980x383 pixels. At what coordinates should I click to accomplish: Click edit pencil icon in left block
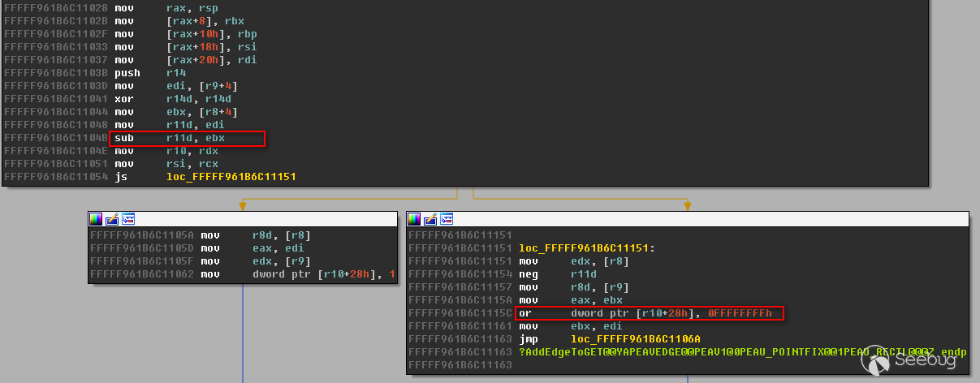112,219
